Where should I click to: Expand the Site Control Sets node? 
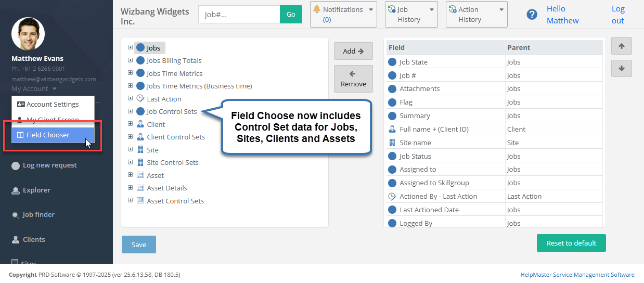(130, 162)
